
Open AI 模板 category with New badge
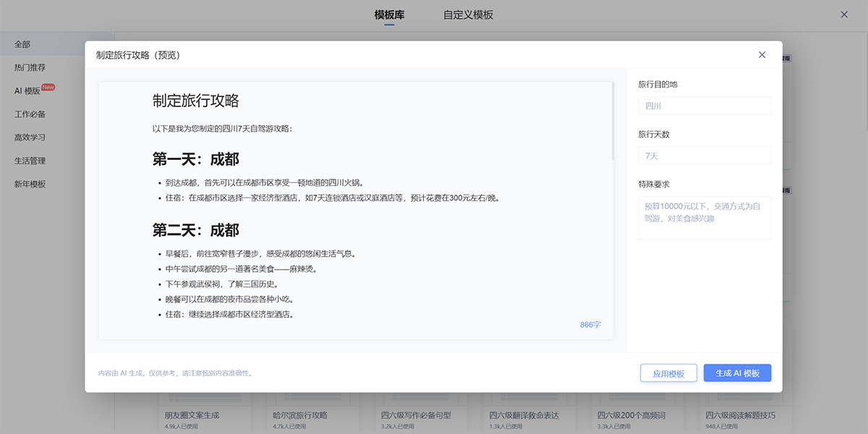[x=27, y=91]
